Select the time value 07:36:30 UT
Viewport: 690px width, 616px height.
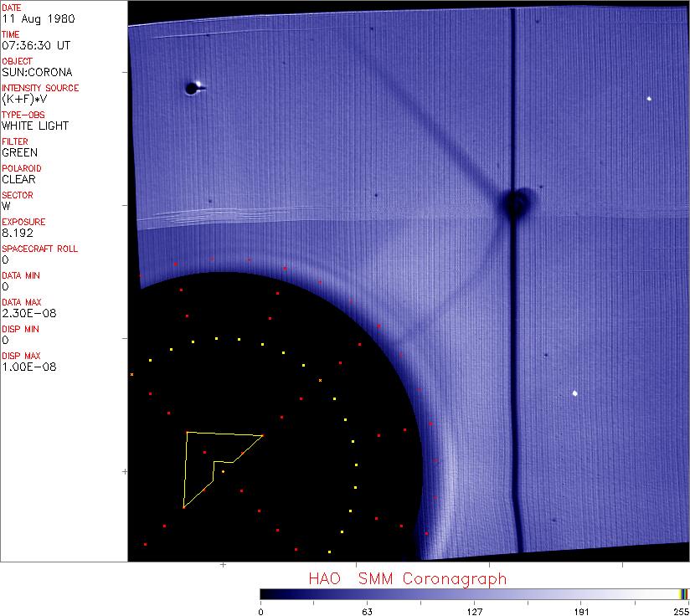[34, 45]
